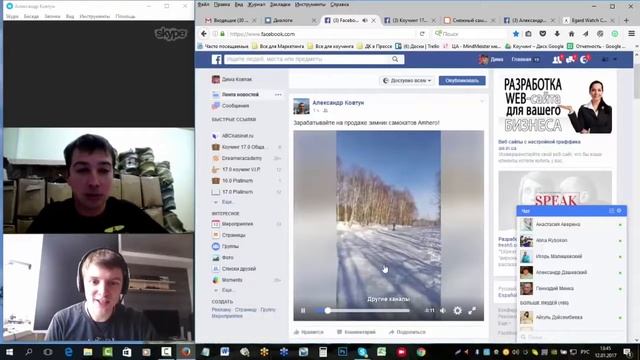Mute the audio icon on Facebook tab

(x=365, y=20)
